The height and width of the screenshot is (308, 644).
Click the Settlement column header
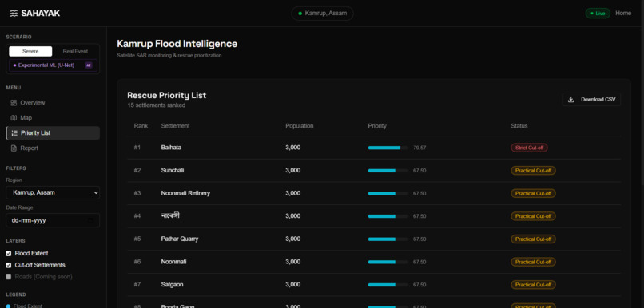click(x=175, y=126)
